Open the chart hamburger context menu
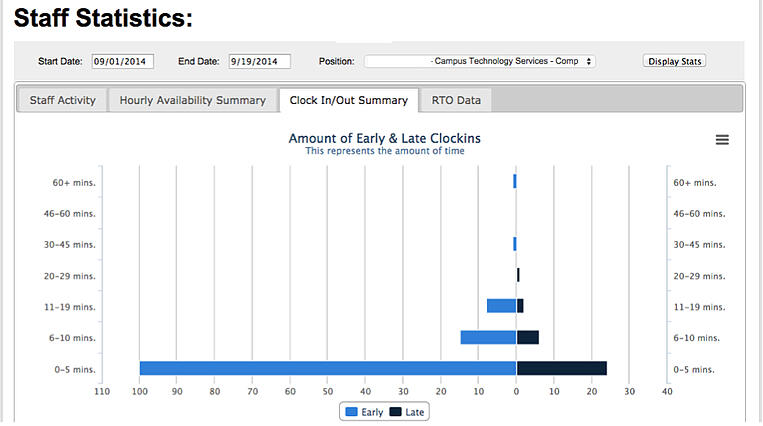763x426 pixels. click(x=722, y=140)
